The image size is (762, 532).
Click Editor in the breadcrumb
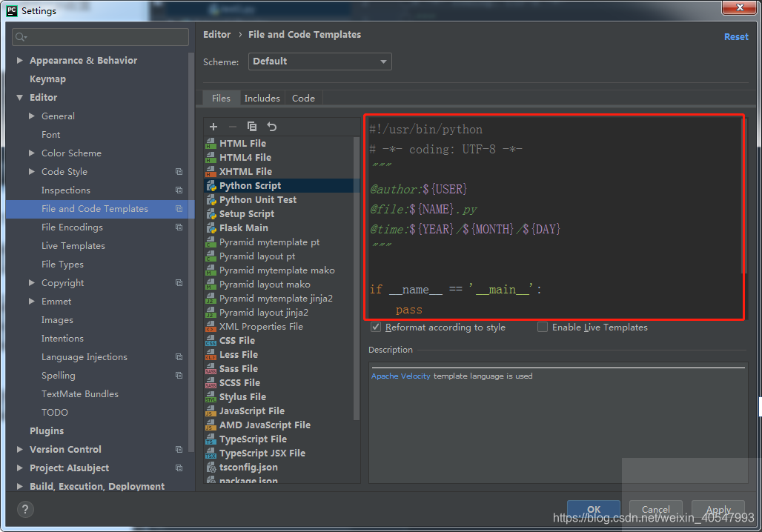pyautogui.click(x=216, y=35)
